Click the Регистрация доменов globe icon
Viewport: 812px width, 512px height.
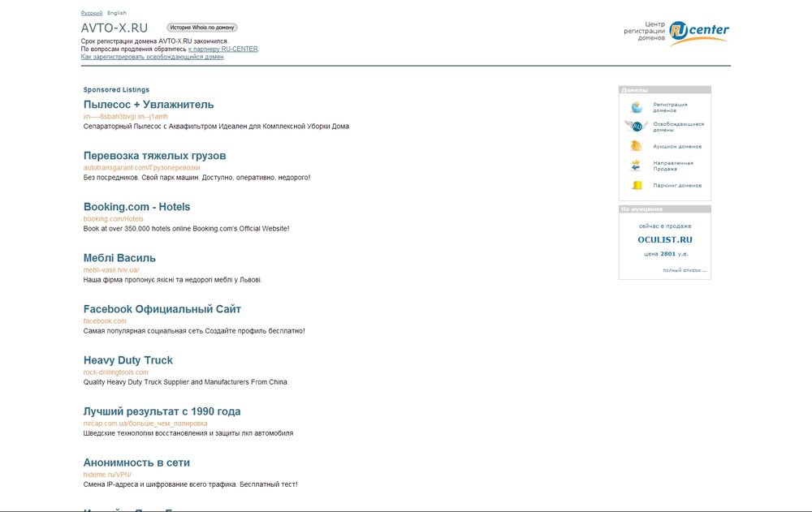pos(637,107)
